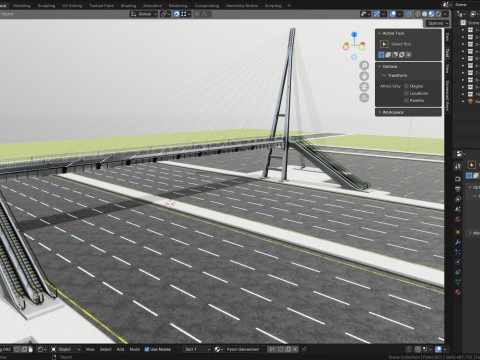This screenshot has width=480, height=360.
Task: Expand the Workspace panel
Action: [379, 112]
